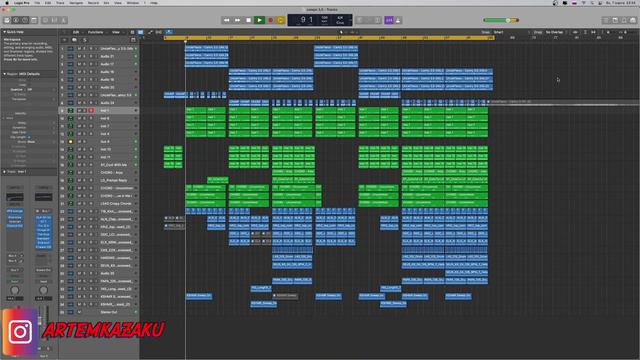This screenshot has width=640, height=360.
Task: Collapse the Region MIDI Defaults section
Action: click(x=4, y=74)
